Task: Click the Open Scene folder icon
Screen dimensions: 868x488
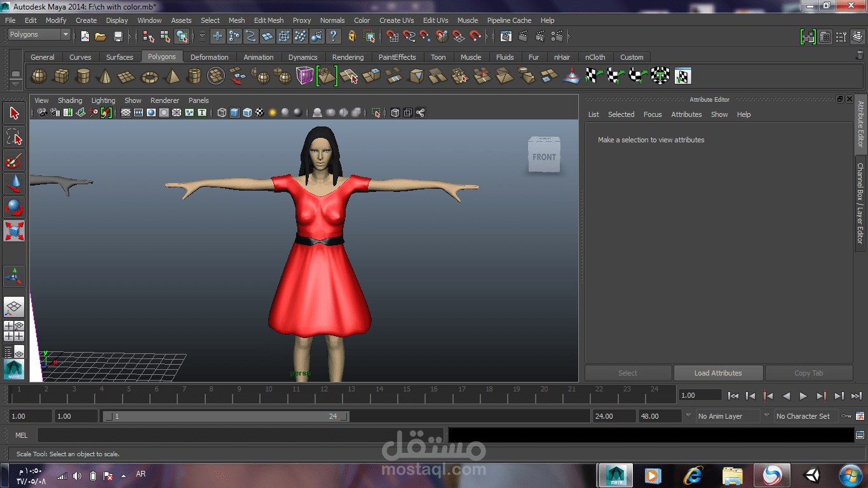Action: click(100, 36)
